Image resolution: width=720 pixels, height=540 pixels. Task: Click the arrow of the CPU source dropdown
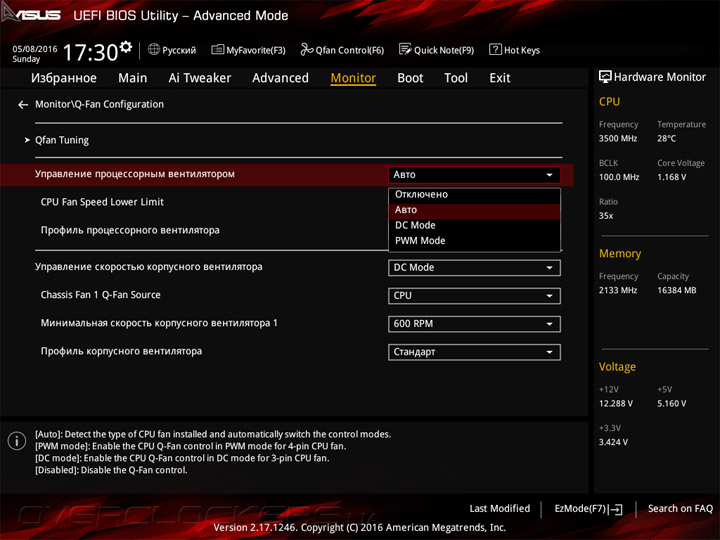549,296
